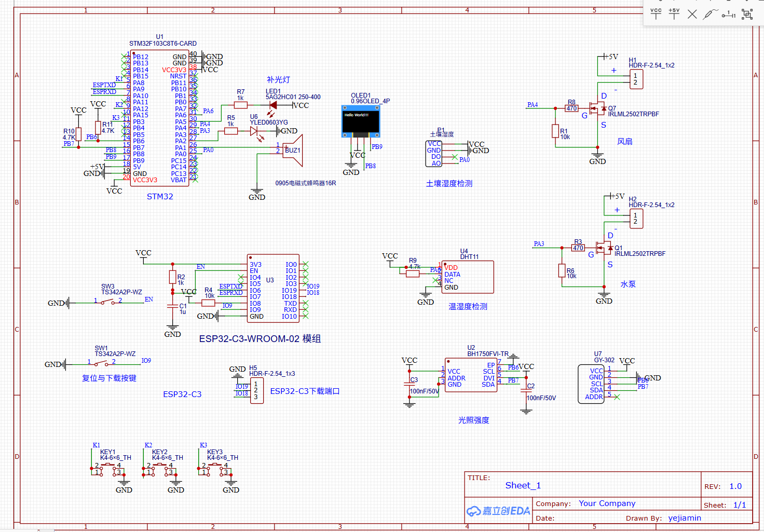Select the 补光灯 label

click(x=278, y=80)
